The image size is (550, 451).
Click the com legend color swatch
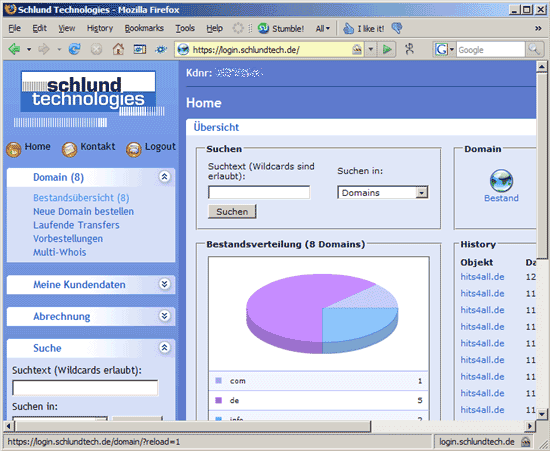218,381
